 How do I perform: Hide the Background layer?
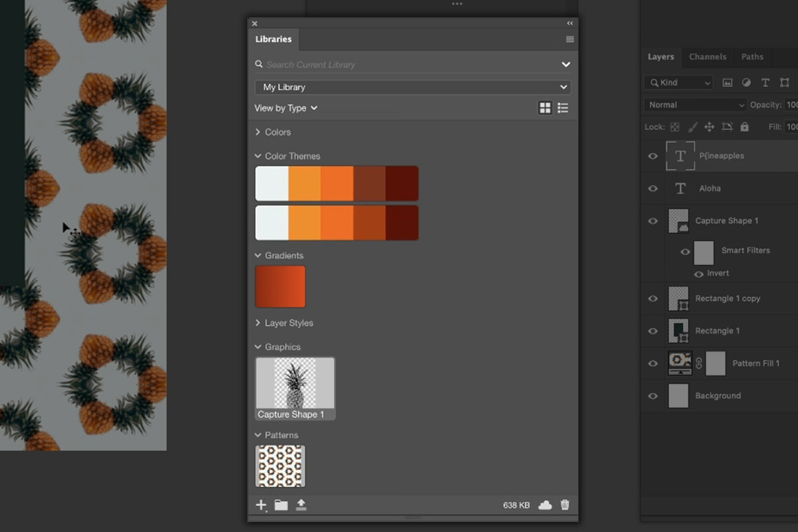[x=652, y=396]
